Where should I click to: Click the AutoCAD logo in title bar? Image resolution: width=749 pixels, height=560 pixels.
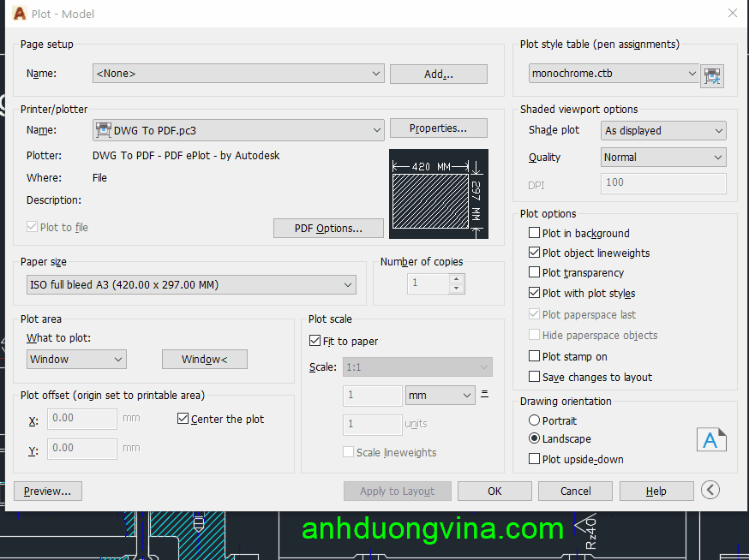(20, 14)
